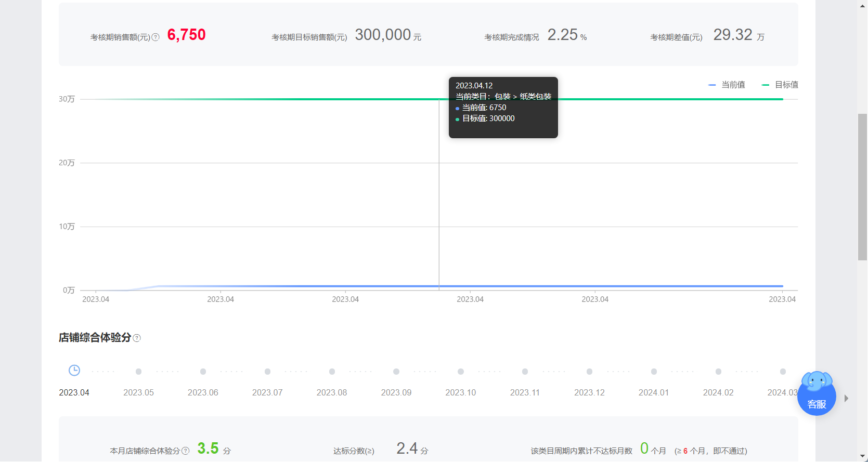Screen dimensions: 868x462
Task: Expand the side panel arrow near scrollbar
Action: click(x=846, y=399)
